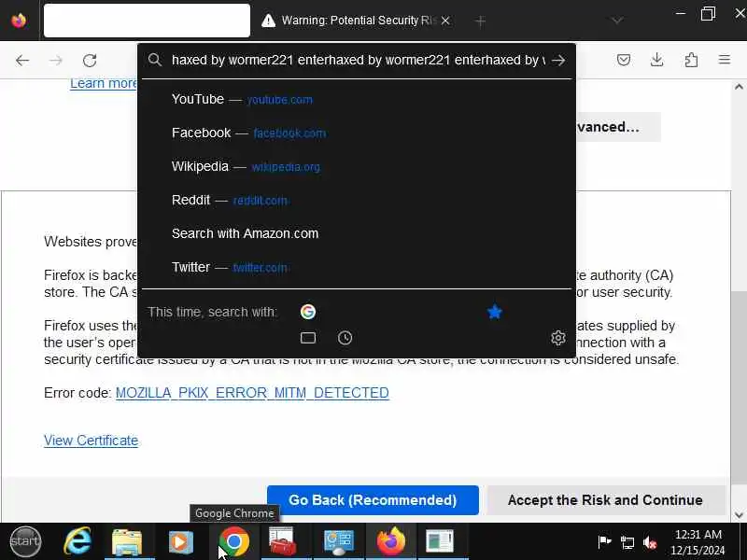
Task: Open the Save to Pocket icon
Action: pos(624,60)
